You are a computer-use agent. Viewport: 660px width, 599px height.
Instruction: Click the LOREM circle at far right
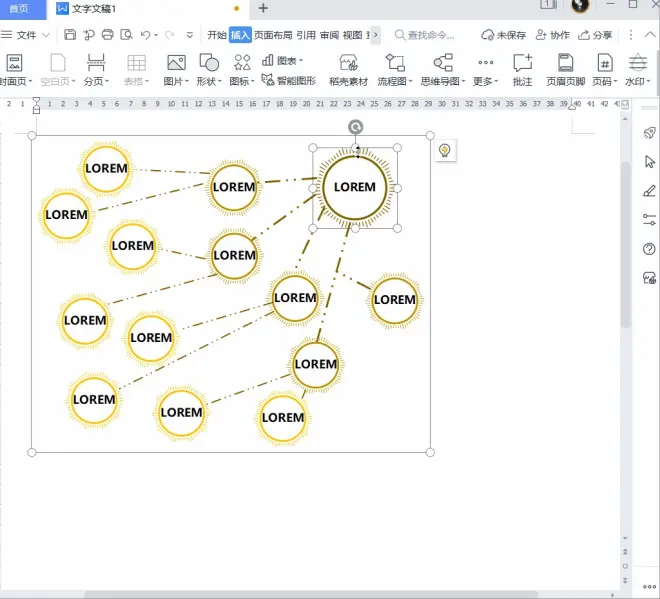tap(395, 300)
